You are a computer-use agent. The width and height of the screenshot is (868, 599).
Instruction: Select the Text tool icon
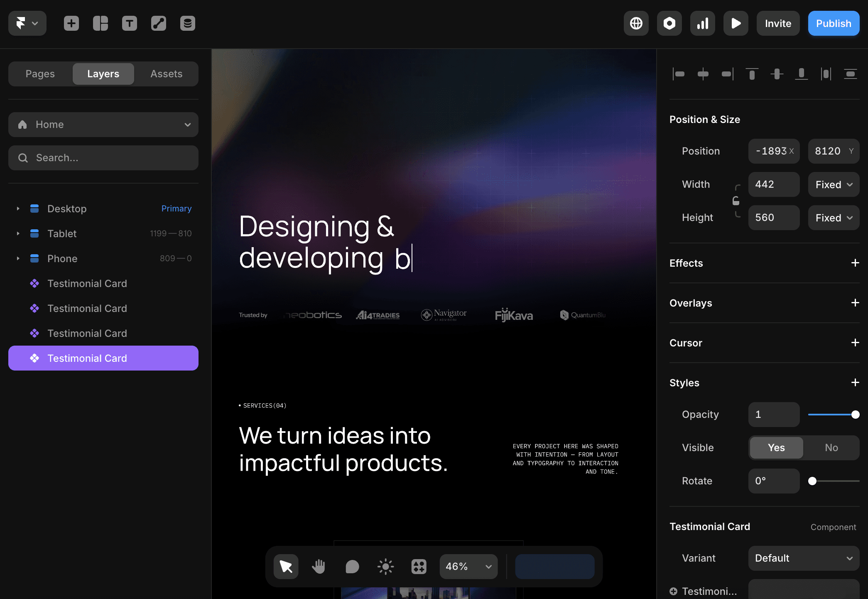[130, 23]
